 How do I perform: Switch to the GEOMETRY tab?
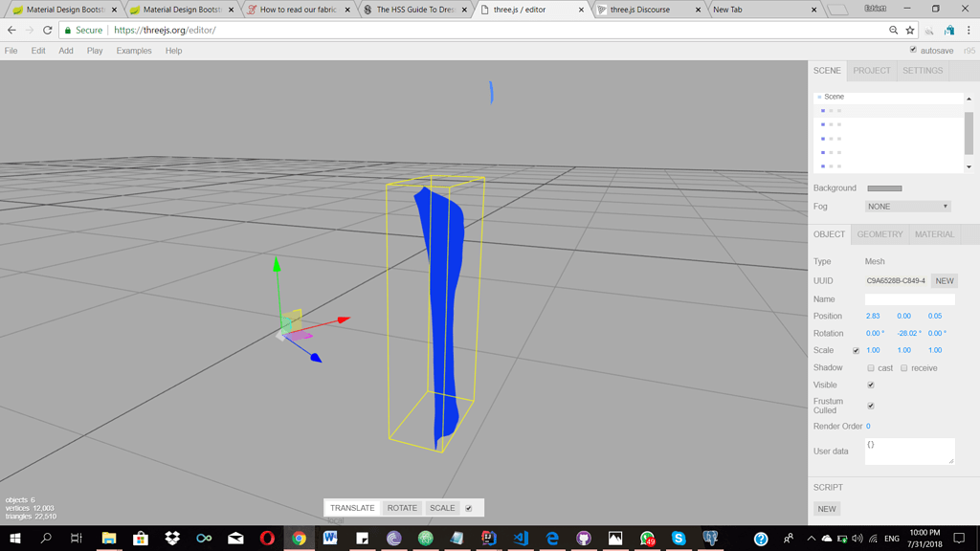(x=880, y=233)
